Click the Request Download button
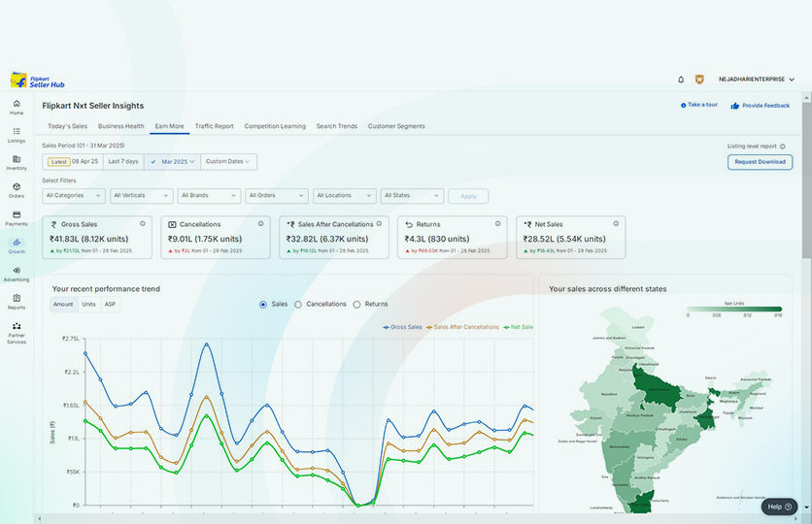 [x=760, y=162]
